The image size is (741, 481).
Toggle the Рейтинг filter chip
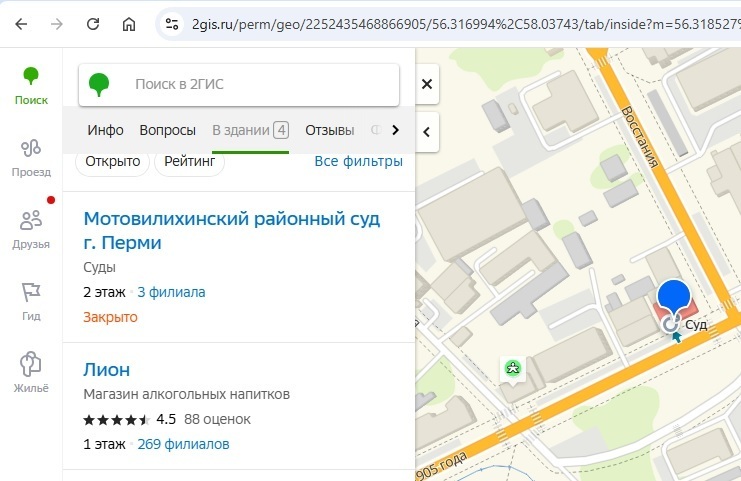(x=189, y=161)
